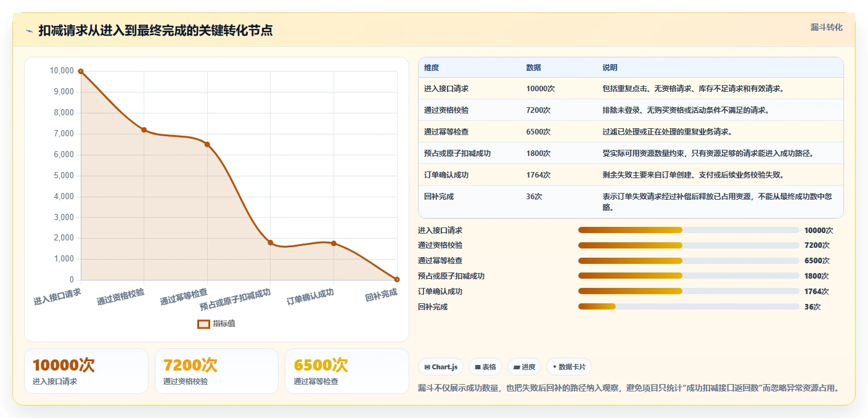Click the Chart.js tag chip
Image resolution: width=868 pixels, height=418 pixels.
coord(441,367)
